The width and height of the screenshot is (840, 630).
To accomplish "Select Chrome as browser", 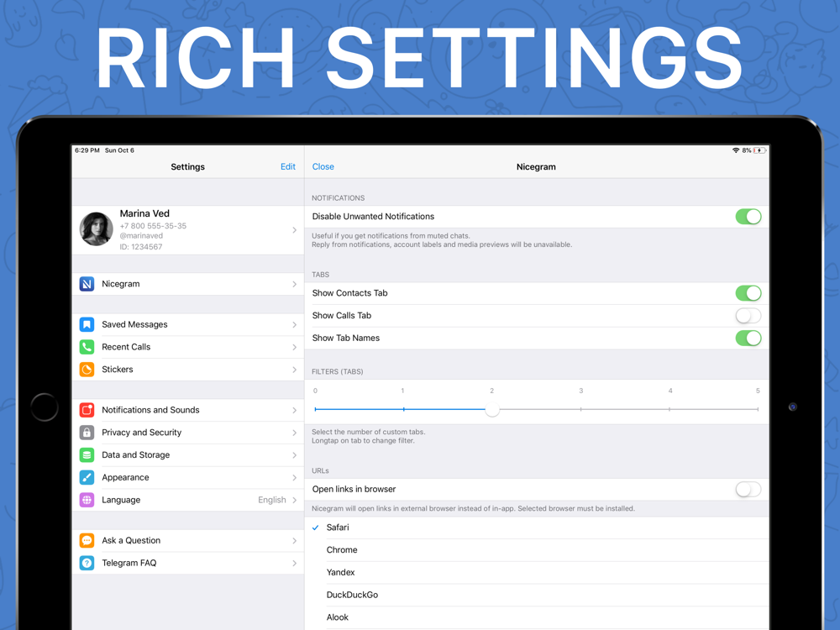I will (537, 550).
